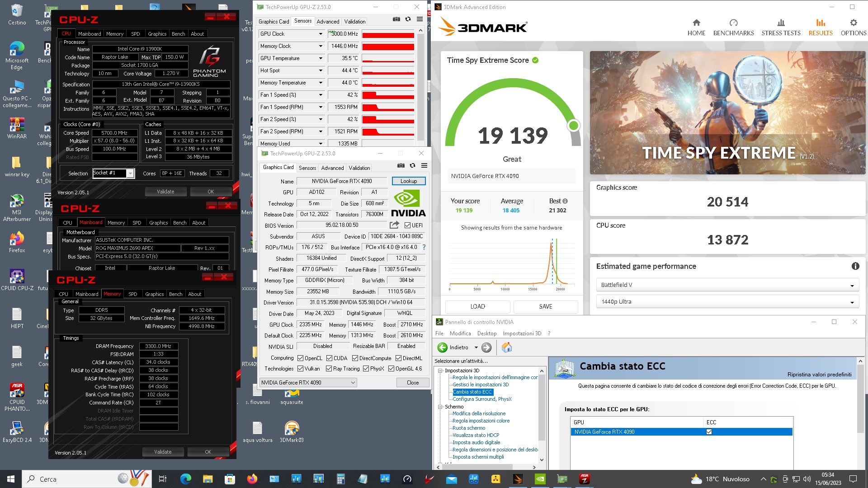Viewport: 868px width, 488px height.
Task: Toggle the Vulkan checkbox in GPU-Z
Action: point(300,369)
